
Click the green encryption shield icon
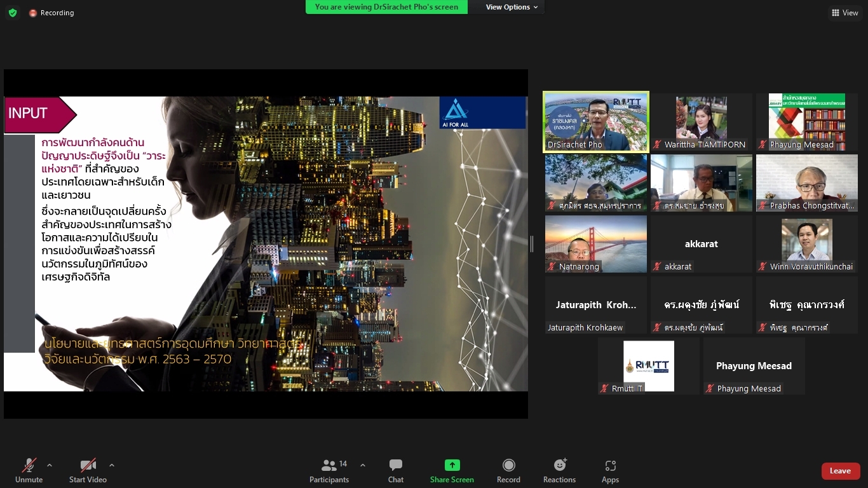pos(13,13)
